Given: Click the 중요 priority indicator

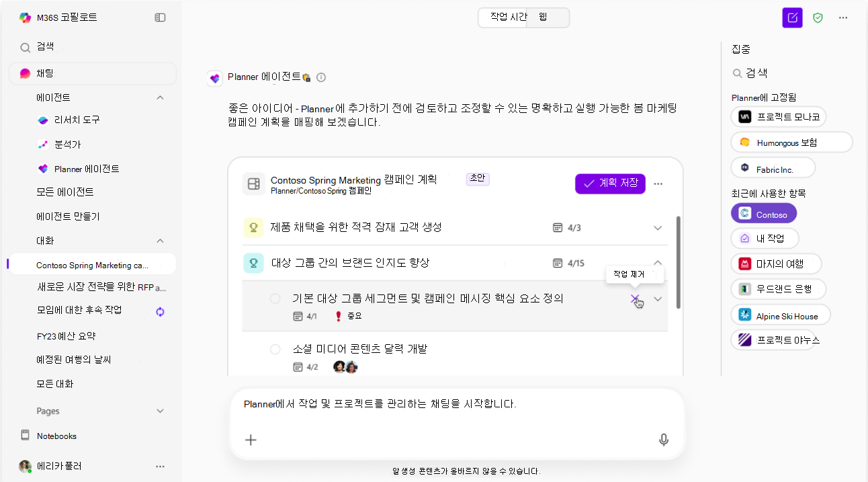Looking at the screenshot, I should [348, 316].
